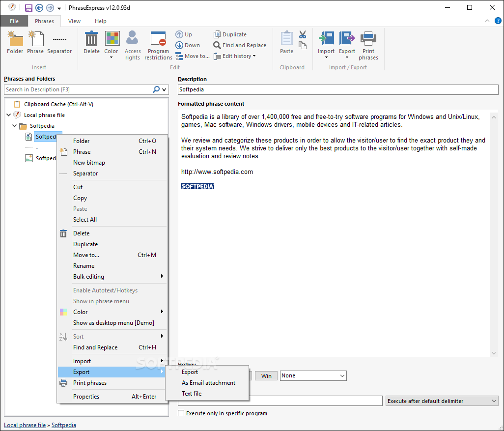Screen dimensions: 504x431
Task: Open Find and Replace from ribbon
Action: click(240, 45)
